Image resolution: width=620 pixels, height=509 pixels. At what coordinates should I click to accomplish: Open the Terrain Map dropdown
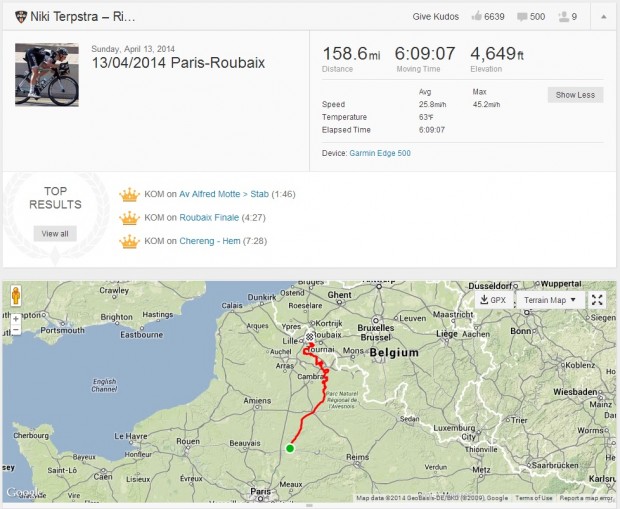550,300
